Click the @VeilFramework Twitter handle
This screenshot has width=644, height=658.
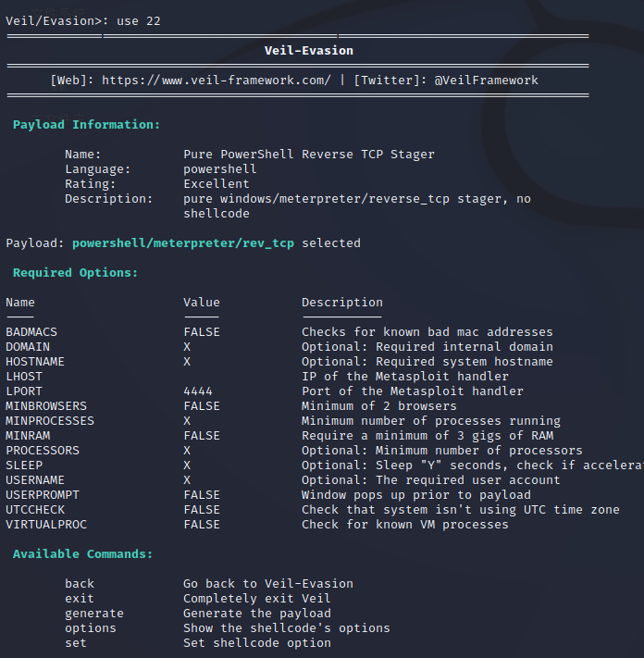[x=486, y=81]
